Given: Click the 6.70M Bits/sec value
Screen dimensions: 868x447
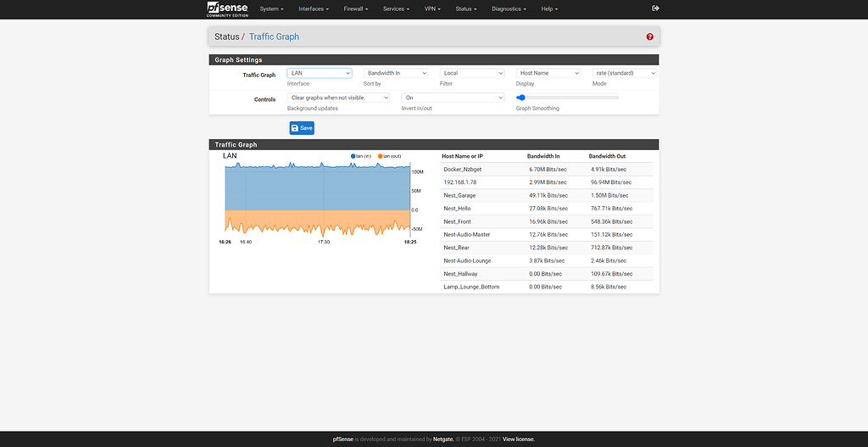Looking at the screenshot, I should (x=548, y=170).
